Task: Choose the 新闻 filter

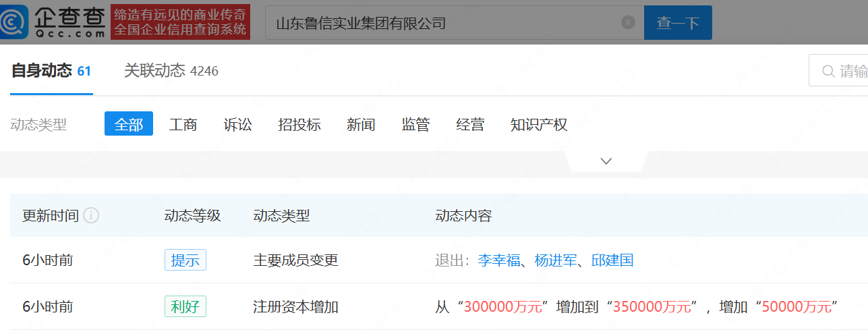Action: [x=361, y=124]
